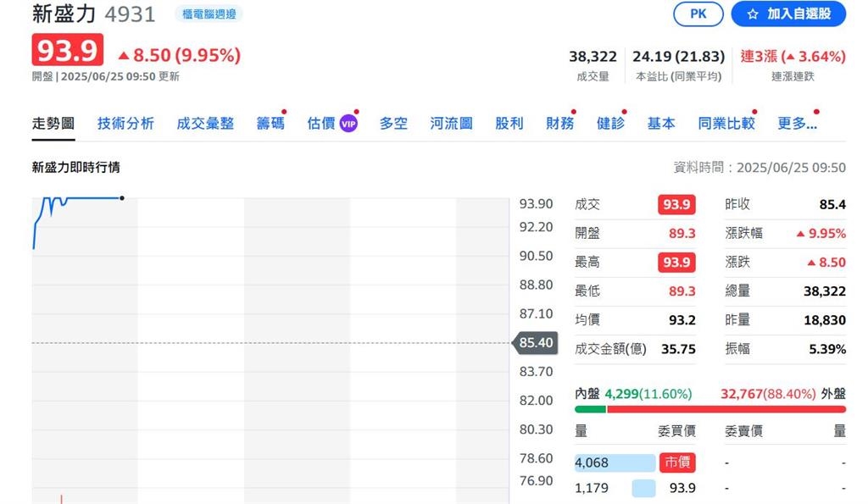Select the 同業比較 tab
Image resolution: width=868 pixels, height=504 pixels.
[725, 122]
